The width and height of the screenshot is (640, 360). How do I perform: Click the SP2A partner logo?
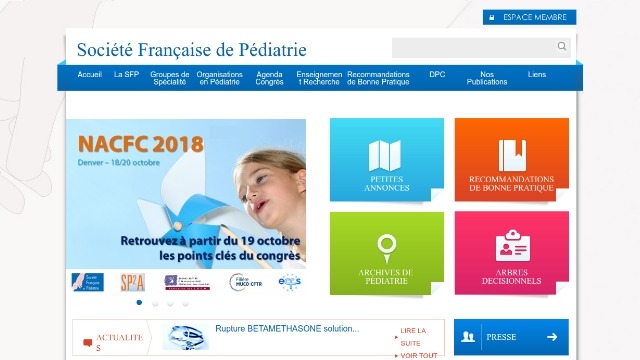point(133,282)
